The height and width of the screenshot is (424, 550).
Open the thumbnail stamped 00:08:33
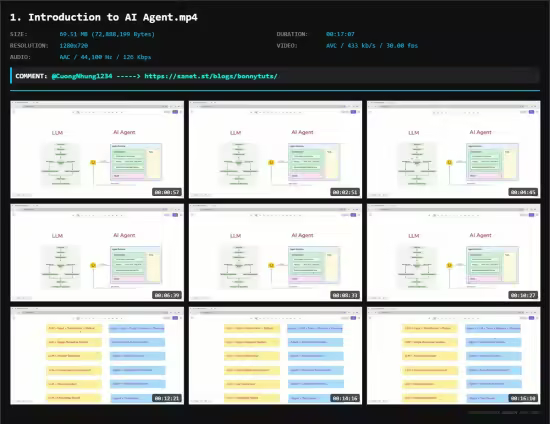pyautogui.click(x=275, y=253)
